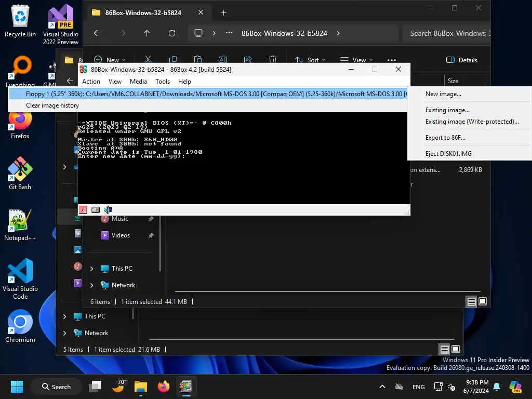Open Git Bash desktop shortcut

pos(20,174)
